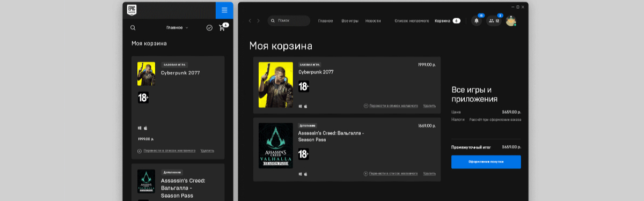Move desktop Assassin's Creed Season Pass to wishlist
This screenshot has width=644, height=201.
pyautogui.click(x=391, y=174)
